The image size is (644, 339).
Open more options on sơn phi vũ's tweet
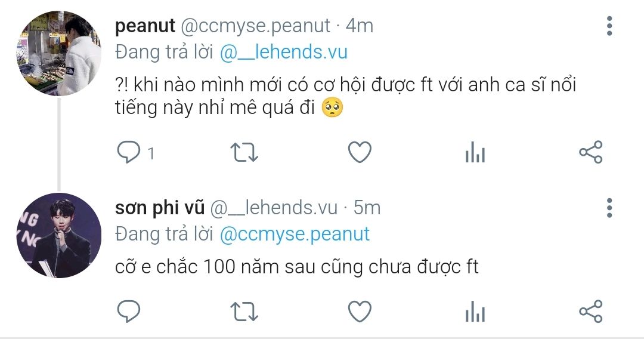609,208
